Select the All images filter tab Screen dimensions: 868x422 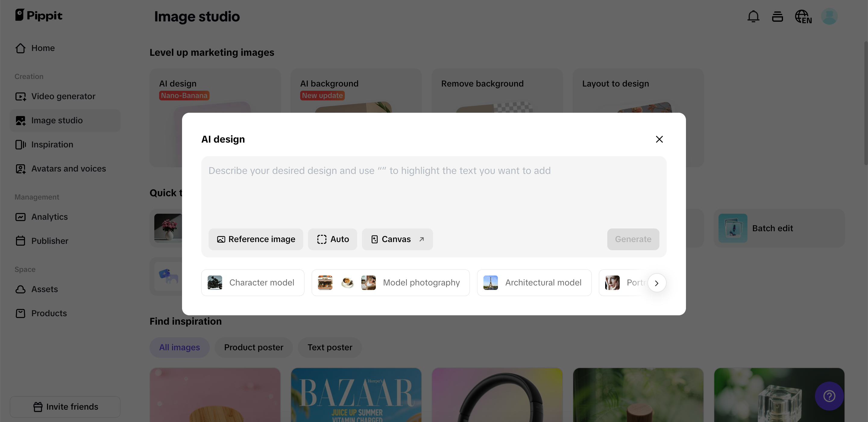[x=179, y=347]
